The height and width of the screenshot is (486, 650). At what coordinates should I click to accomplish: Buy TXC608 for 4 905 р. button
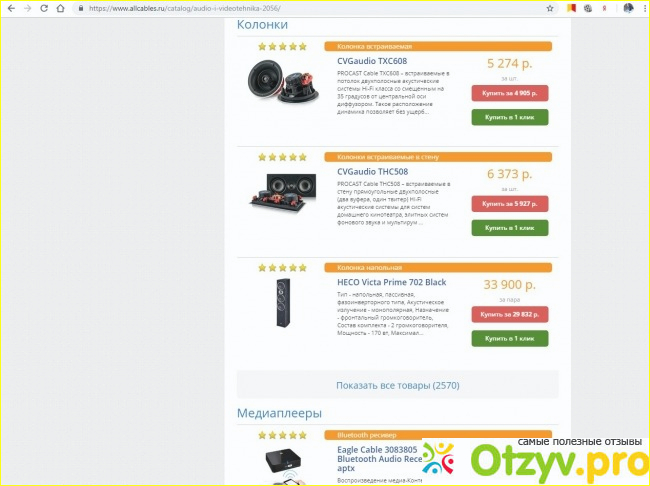pos(509,93)
